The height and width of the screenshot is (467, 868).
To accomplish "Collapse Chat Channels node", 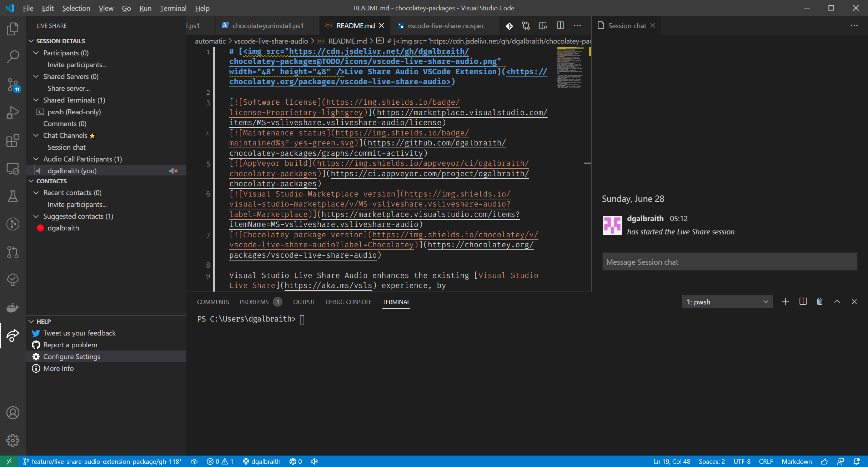I will tap(36, 135).
